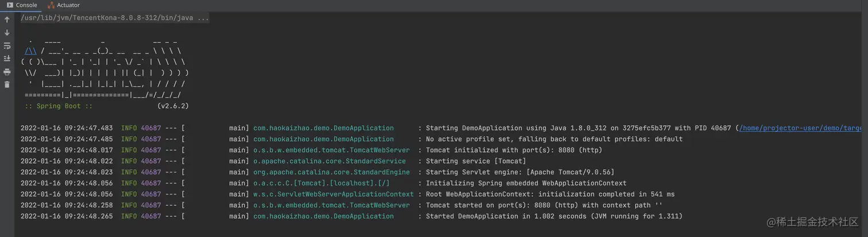Print the console output
The height and width of the screenshot is (237, 868).
pos(7,72)
